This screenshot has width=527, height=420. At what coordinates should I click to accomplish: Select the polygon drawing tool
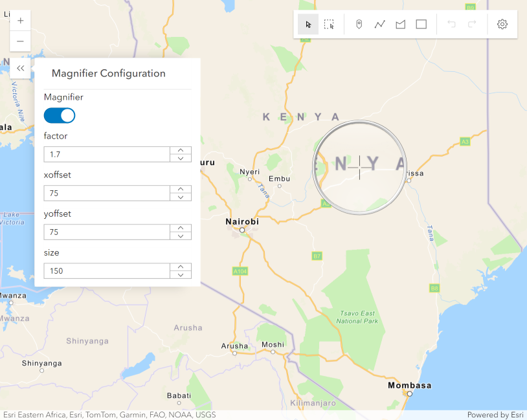tap(399, 24)
